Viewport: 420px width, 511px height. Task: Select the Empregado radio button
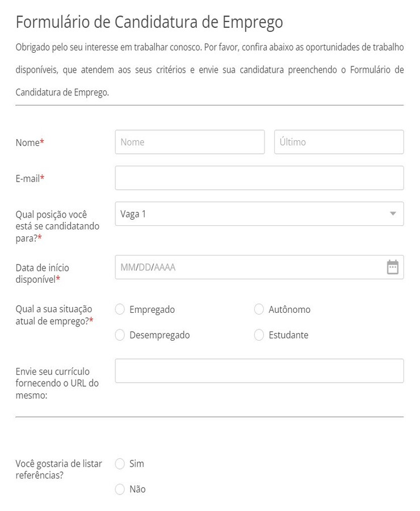click(120, 309)
